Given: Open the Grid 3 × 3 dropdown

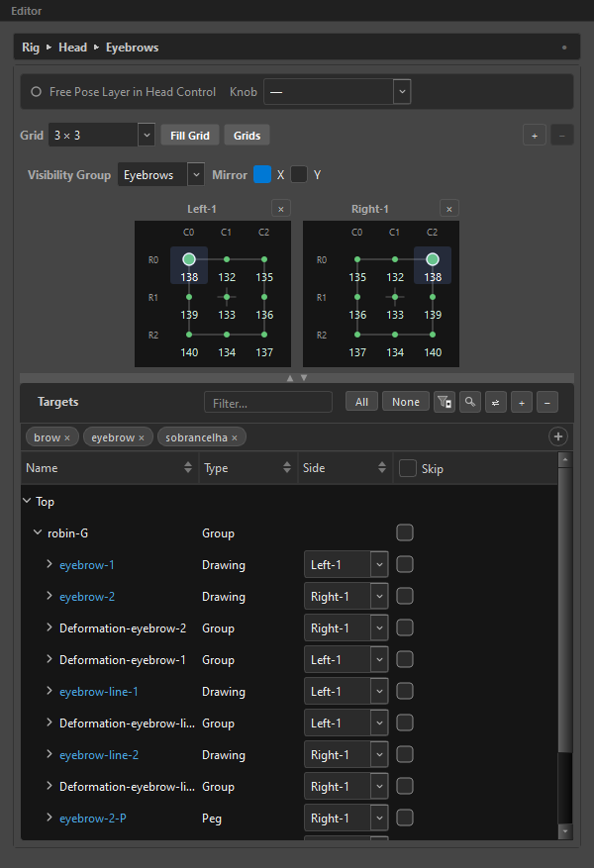Looking at the screenshot, I should (147, 135).
